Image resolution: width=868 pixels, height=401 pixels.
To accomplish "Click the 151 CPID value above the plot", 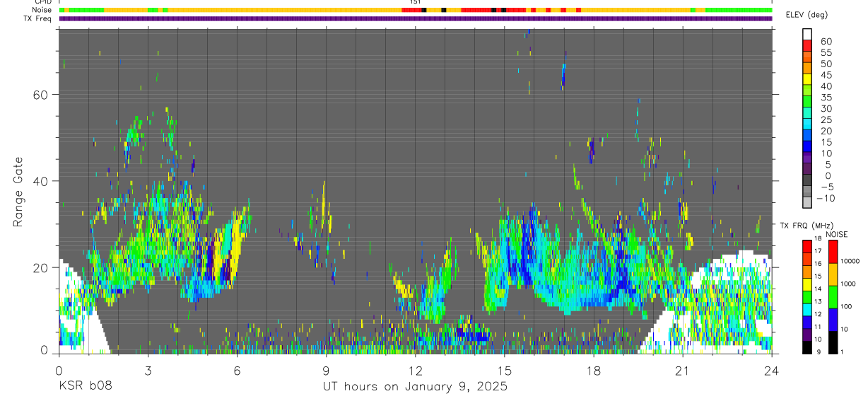I will point(416,2).
